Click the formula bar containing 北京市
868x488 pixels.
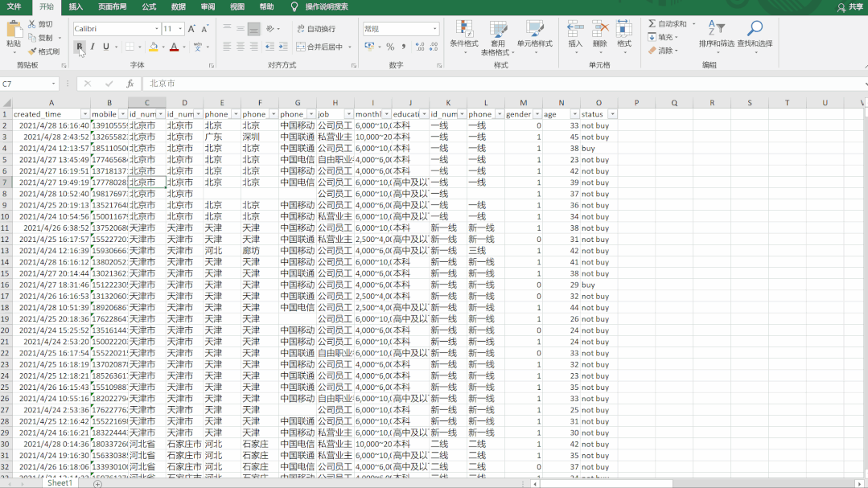[x=504, y=84]
